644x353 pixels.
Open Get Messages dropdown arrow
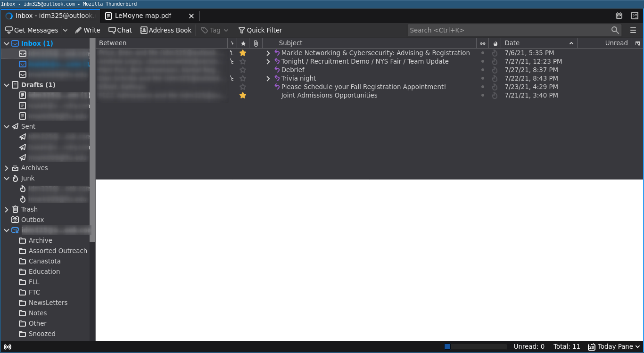65,30
